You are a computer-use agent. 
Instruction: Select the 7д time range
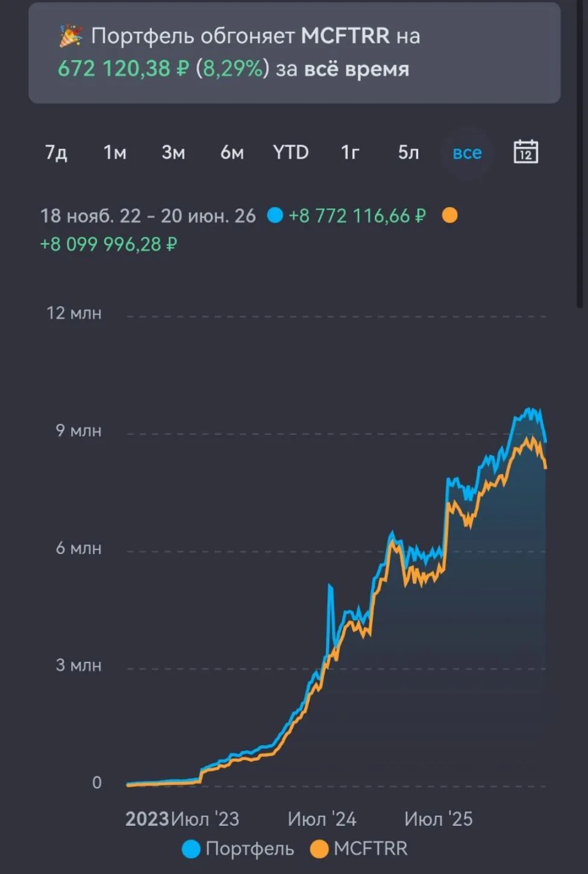(x=56, y=152)
